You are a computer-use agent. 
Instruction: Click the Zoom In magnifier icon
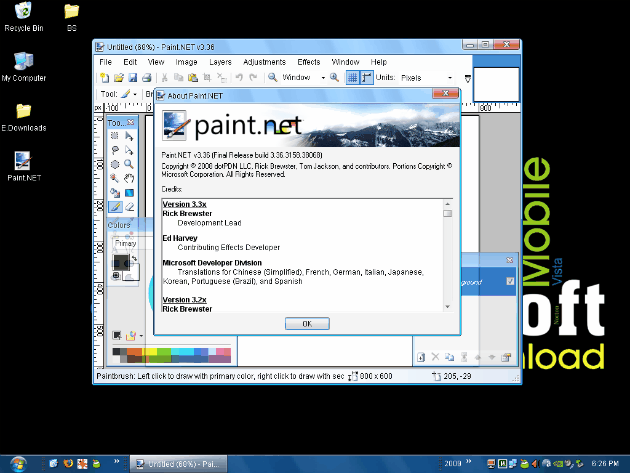click(334, 78)
